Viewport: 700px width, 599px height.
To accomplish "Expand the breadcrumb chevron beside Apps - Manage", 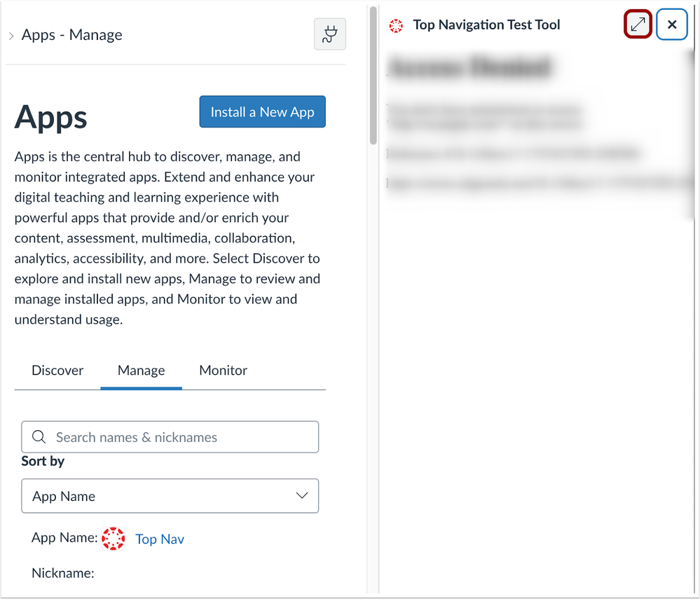I will (11, 36).
